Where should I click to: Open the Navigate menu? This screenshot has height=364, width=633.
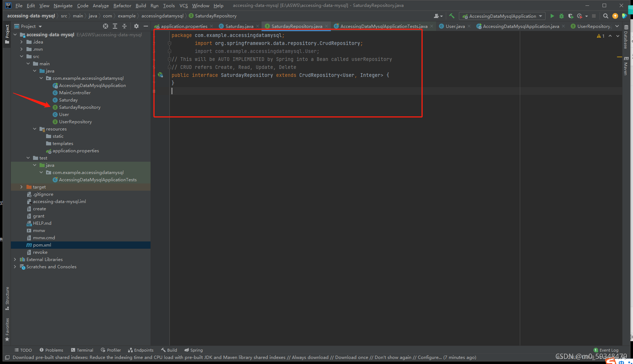[x=63, y=5]
